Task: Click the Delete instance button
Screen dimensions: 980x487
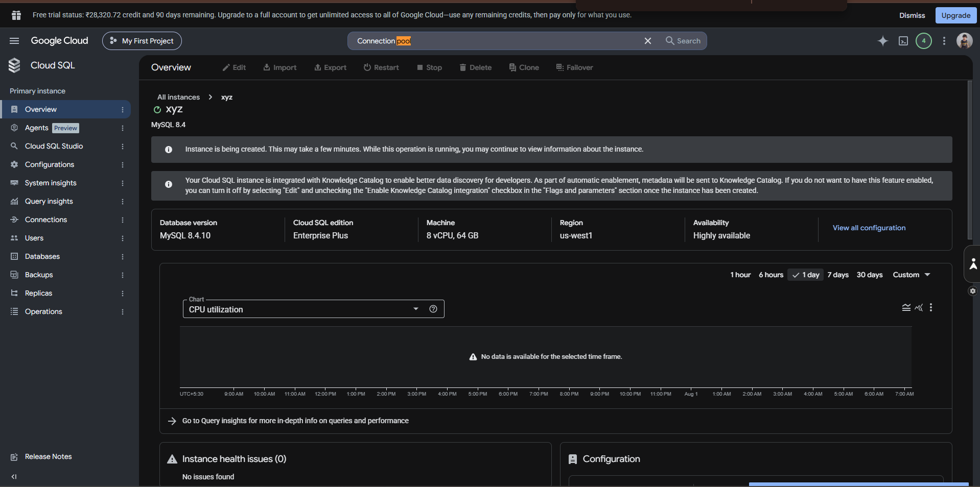Action: (x=475, y=67)
